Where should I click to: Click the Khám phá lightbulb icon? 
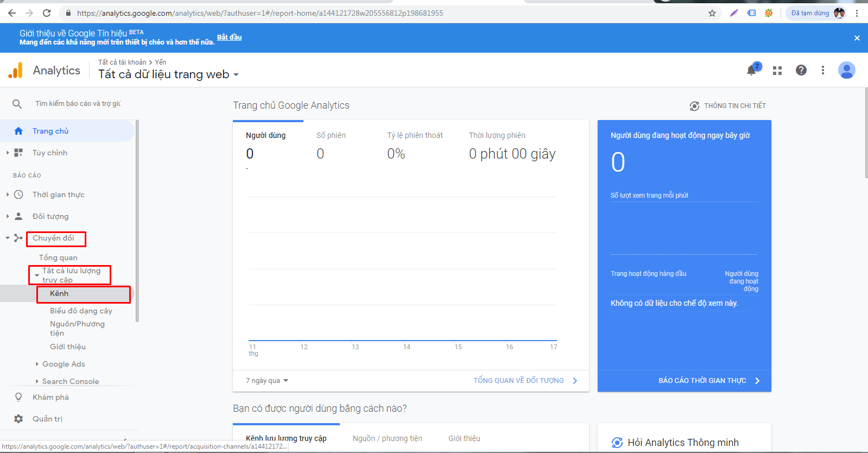18,397
